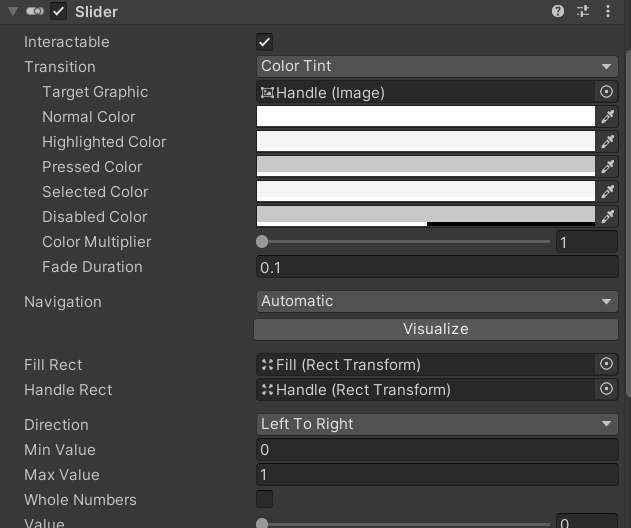Click the Normal Color label
This screenshot has height=528, width=631.
pyautogui.click(x=89, y=117)
